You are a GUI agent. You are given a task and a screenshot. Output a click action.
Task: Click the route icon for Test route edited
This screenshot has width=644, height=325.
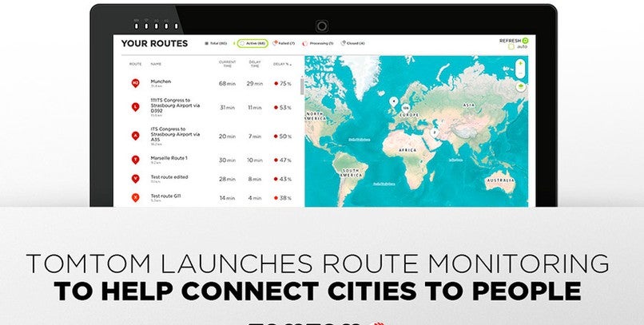[135, 179]
